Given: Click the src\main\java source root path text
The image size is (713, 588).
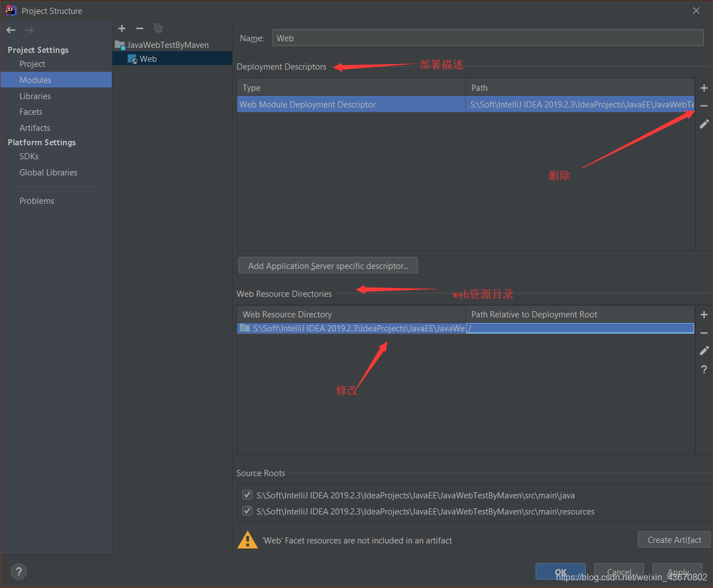Looking at the screenshot, I should 416,495.
